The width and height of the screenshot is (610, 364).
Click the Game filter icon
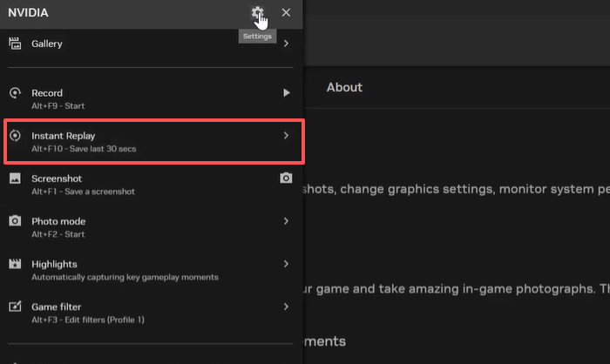(x=15, y=307)
